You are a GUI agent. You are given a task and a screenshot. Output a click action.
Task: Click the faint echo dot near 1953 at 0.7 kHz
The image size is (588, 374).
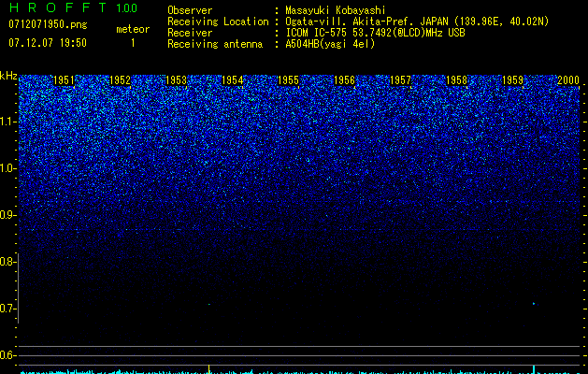[208, 304]
